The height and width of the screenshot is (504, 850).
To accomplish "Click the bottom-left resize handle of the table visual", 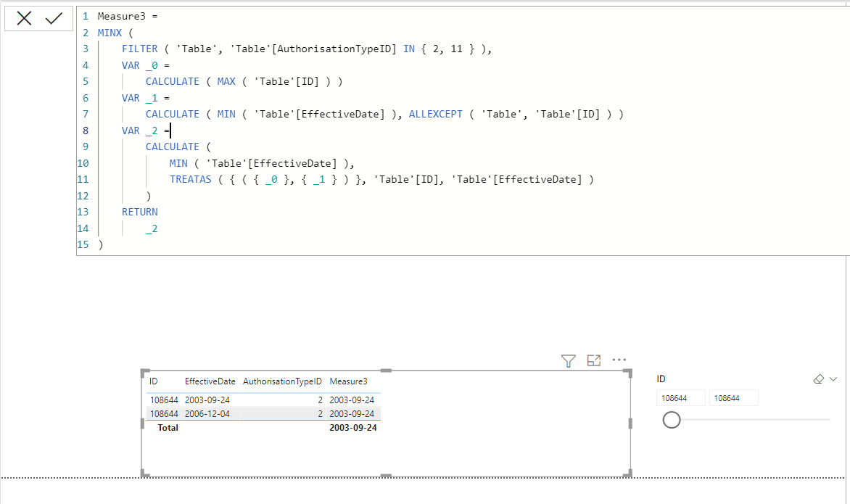I will pyautogui.click(x=145, y=474).
